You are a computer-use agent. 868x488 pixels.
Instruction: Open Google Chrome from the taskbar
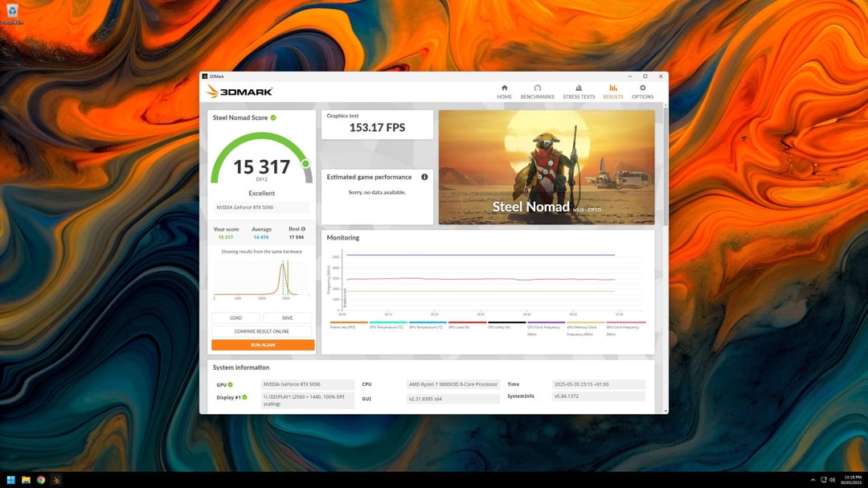tap(41, 480)
